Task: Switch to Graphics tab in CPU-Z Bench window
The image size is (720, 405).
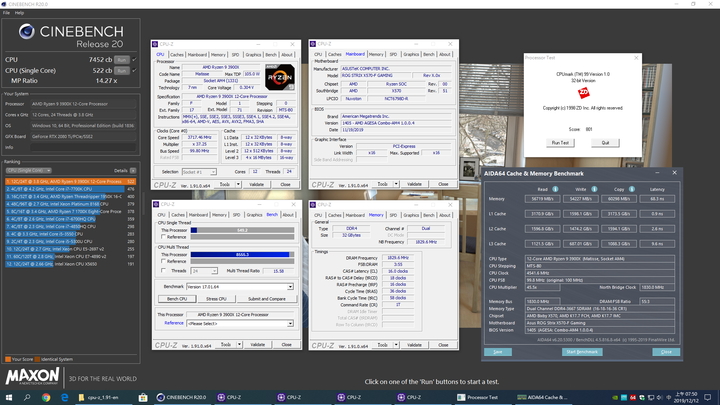Action: [254, 214]
